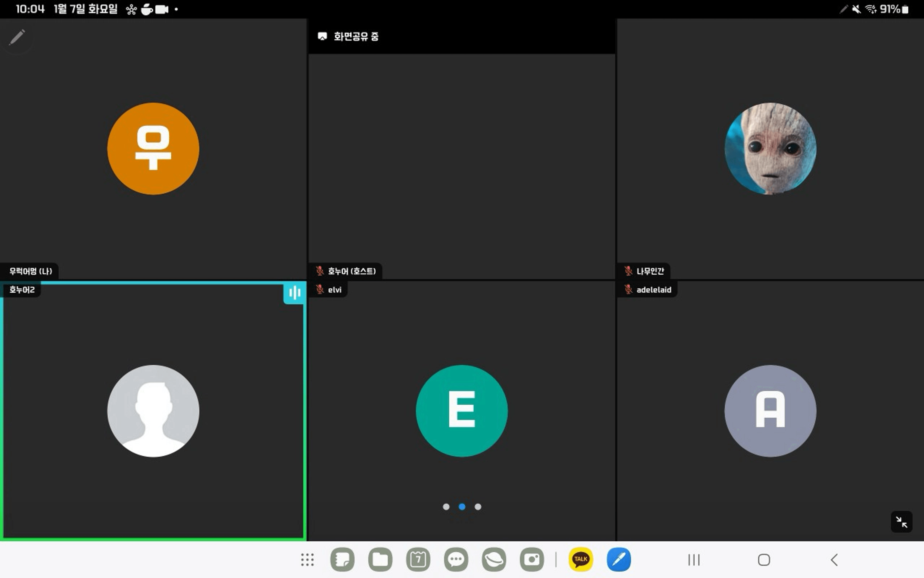Click muted mic icon next to elvi
Viewport: 924px width, 578px height.
(320, 290)
